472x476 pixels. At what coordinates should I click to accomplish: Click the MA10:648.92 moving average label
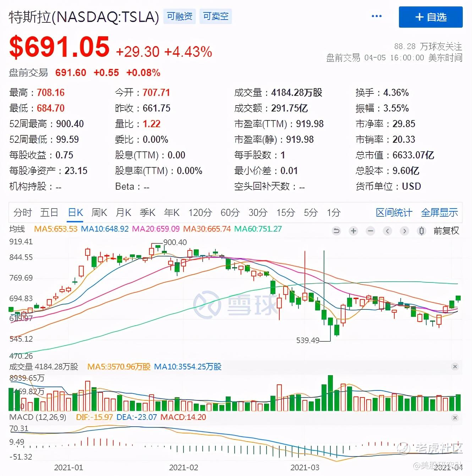click(105, 229)
